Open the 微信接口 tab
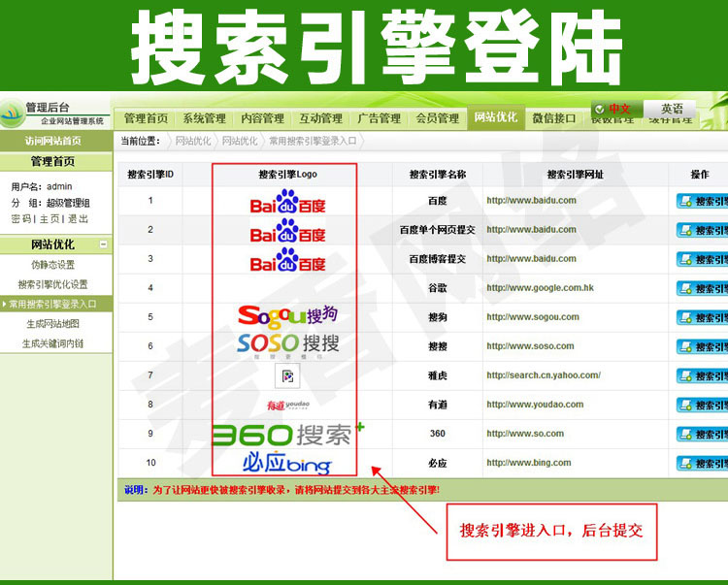The image size is (728, 585). pos(554,118)
